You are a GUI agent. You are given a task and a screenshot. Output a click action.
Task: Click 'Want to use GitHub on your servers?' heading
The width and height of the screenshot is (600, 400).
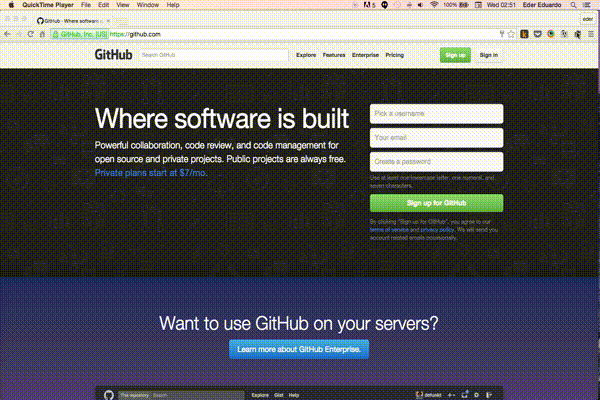pyautogui.click(x=298, y=323)
